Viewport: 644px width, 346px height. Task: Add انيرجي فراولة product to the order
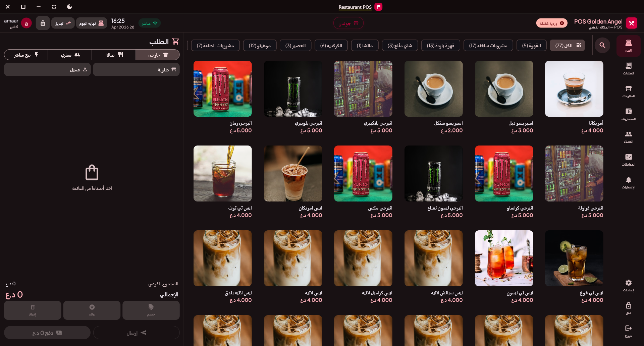[574, 182]
